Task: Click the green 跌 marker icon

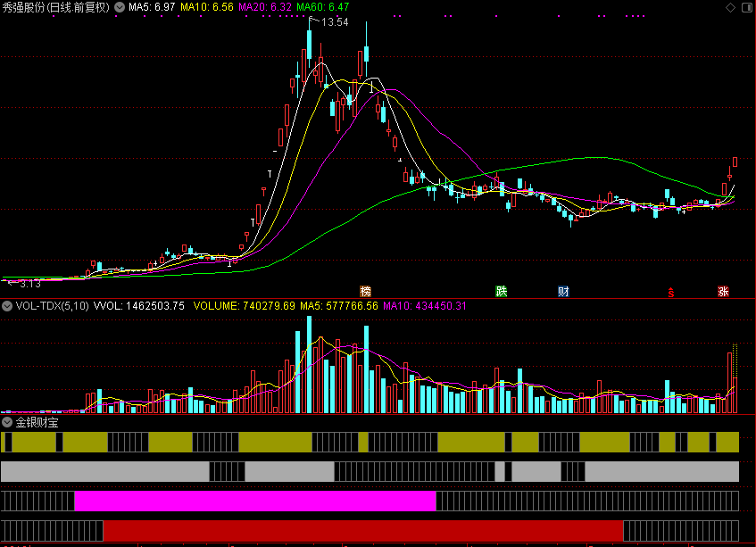Action: pos(502,291)
